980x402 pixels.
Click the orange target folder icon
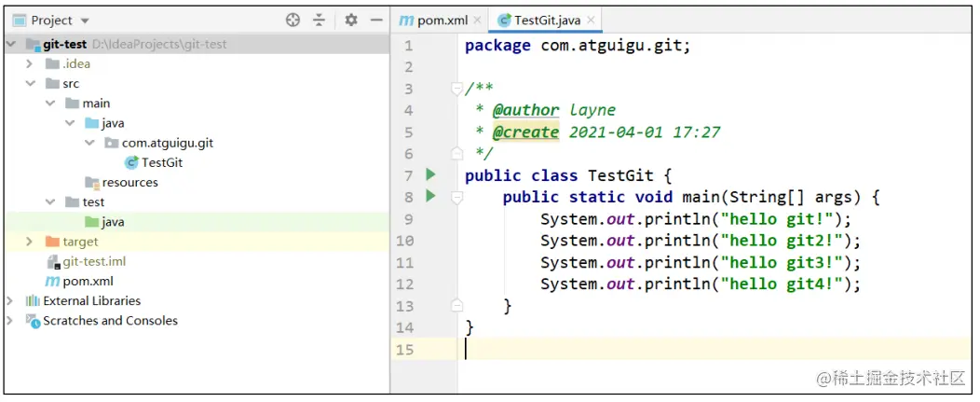point(52,242)
